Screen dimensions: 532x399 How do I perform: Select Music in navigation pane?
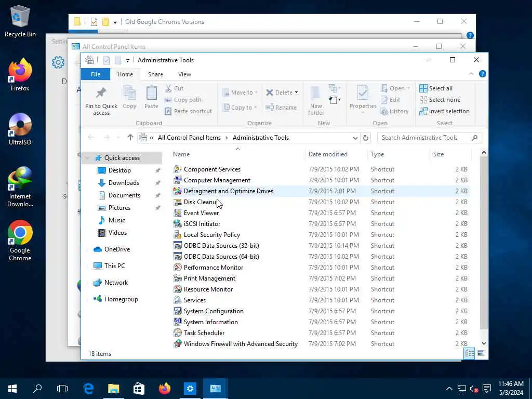coord(116,220)
